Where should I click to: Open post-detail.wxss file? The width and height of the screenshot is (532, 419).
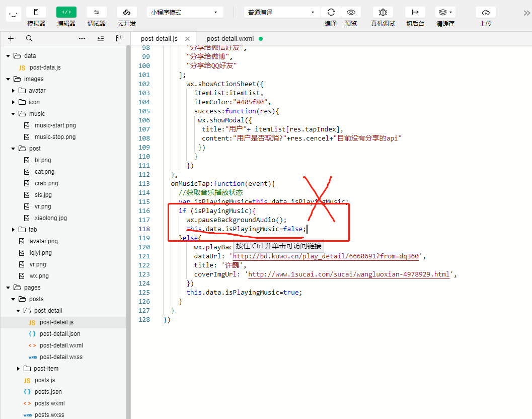coord(61,357)
